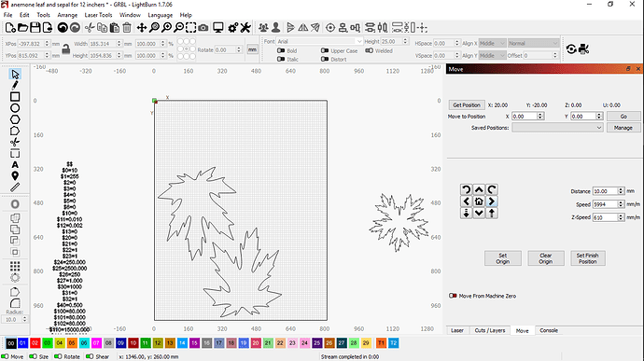Viewport: 644px width, 361px height.
Task: Select the Rectangle tool
Action: pos(15,97)
